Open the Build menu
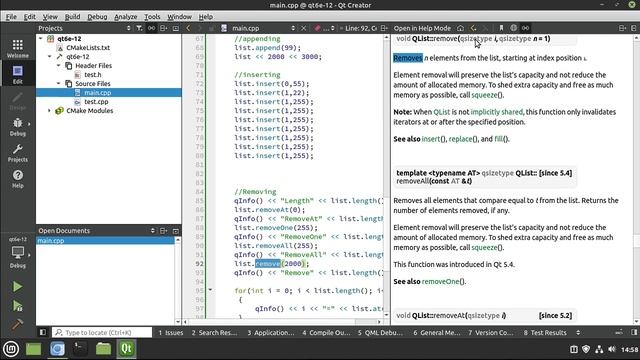Screen dimensions: 640x360 (72, 17)
